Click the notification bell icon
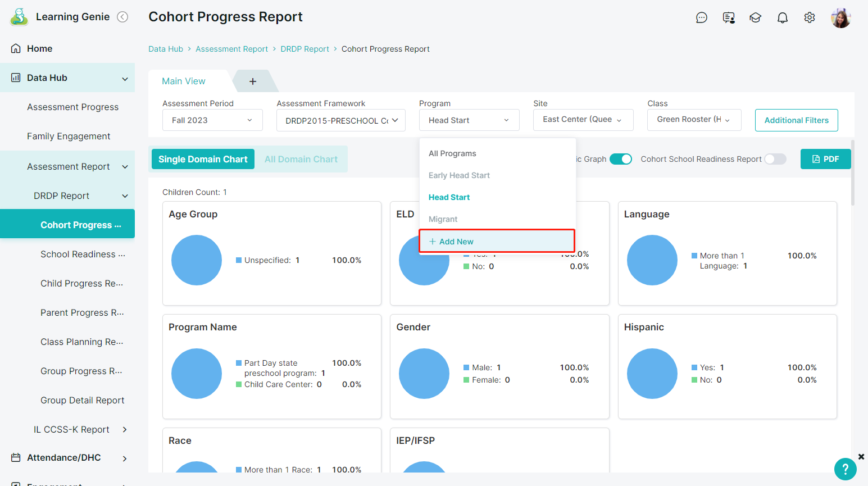868x486 pixels. click(782, 18)
